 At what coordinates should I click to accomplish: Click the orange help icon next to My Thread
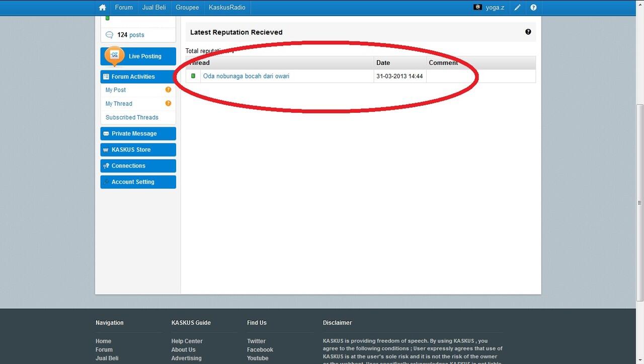168,103
